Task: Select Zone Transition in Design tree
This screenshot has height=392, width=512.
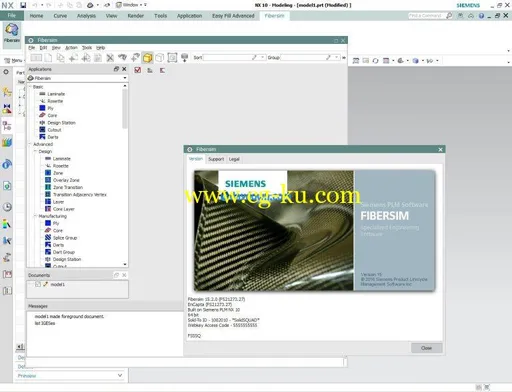Action: point(68,187)
